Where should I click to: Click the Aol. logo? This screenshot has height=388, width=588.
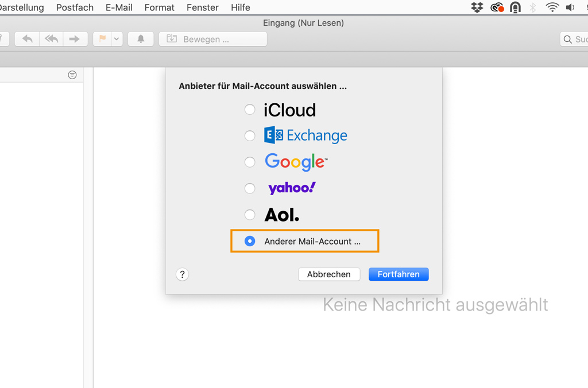[282, 215]
